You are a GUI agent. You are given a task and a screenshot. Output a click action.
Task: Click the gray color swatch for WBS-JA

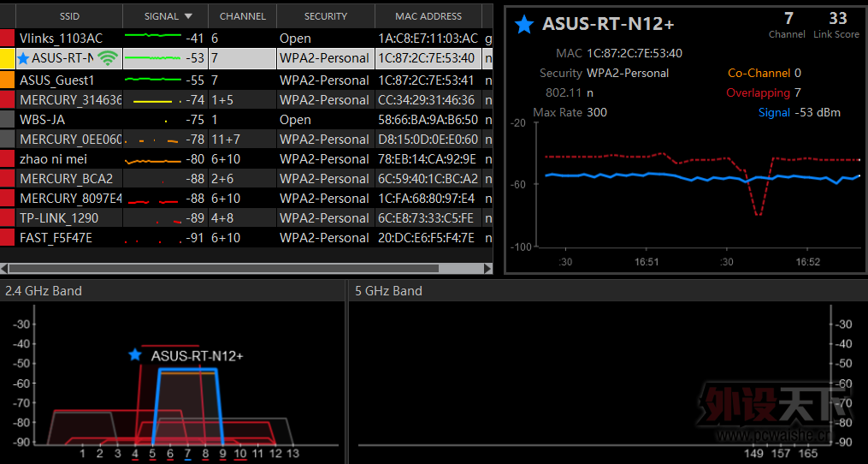point(7,120)
